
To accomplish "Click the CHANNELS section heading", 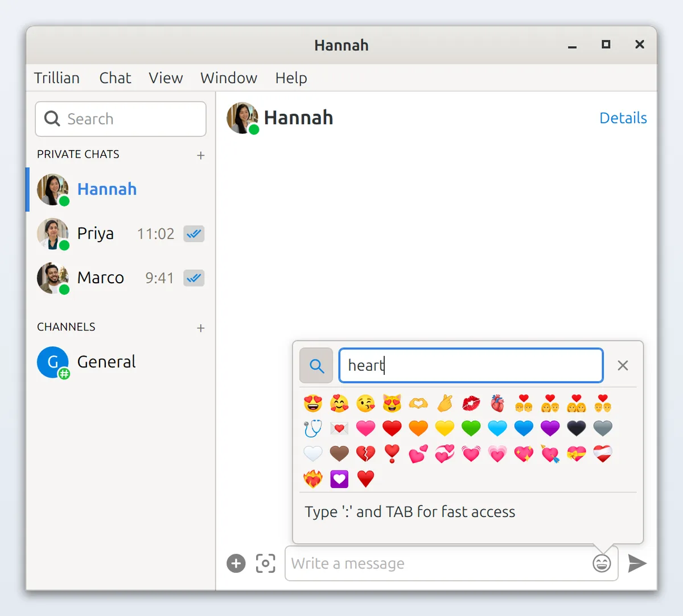I will 67,327.
